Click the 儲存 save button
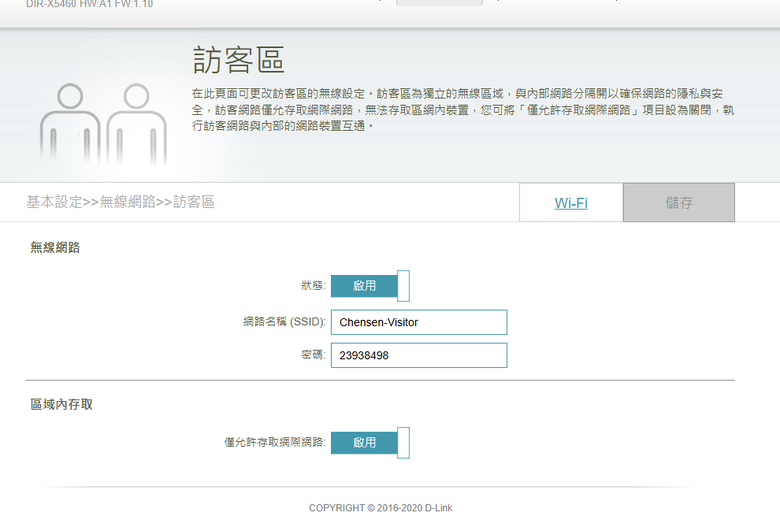This screenshot has height=520, width=780. coord(679,203)
